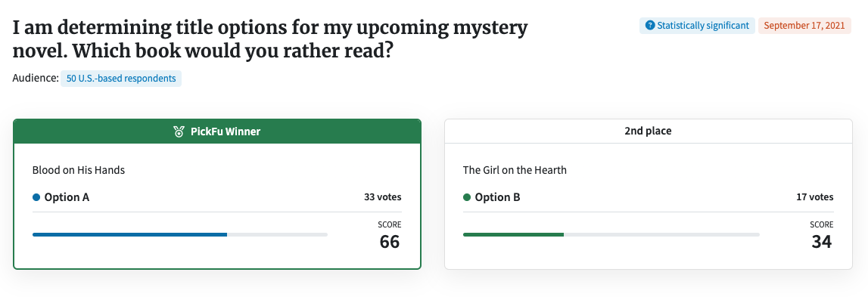Click the poll question heading text

point(270,39)
